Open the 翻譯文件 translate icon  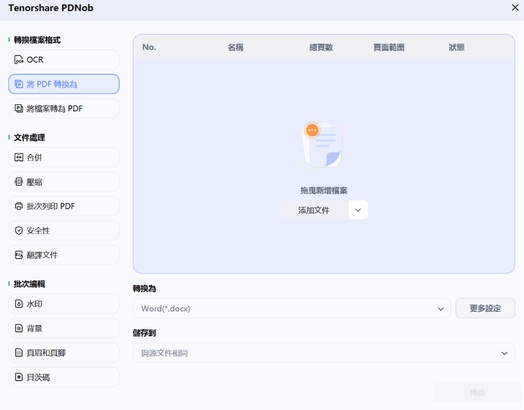19,255
